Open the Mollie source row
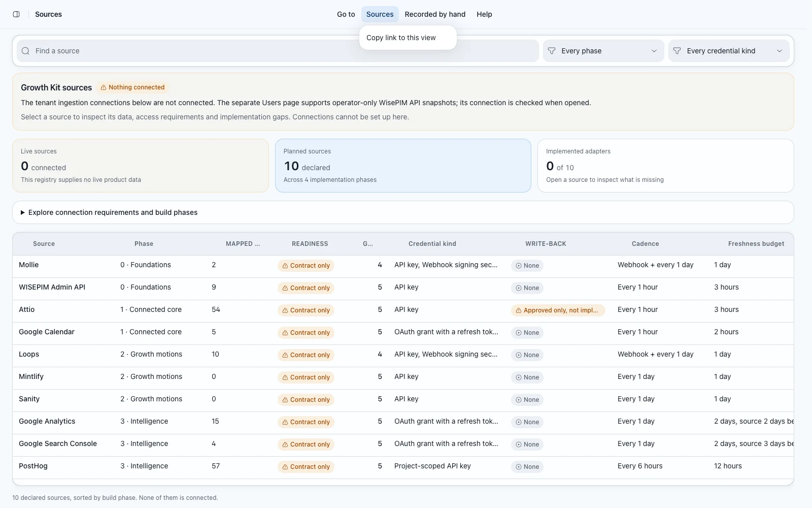812x508 pixels. click(x=403, y=266)
